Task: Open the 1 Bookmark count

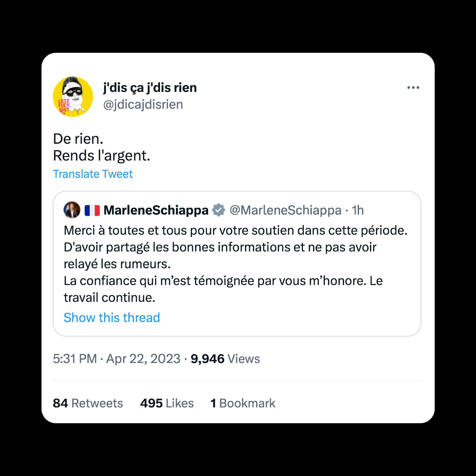Action: (243, 403)
